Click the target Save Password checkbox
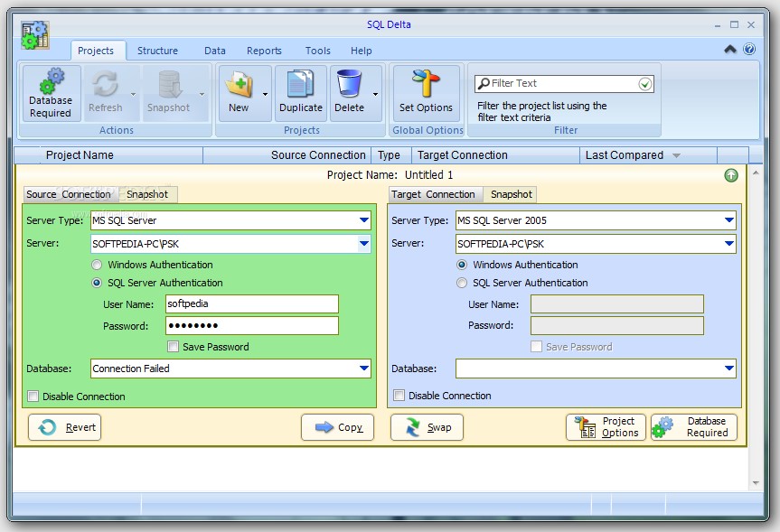The height and width of the screenshot is (532, 780). [536, 347]
